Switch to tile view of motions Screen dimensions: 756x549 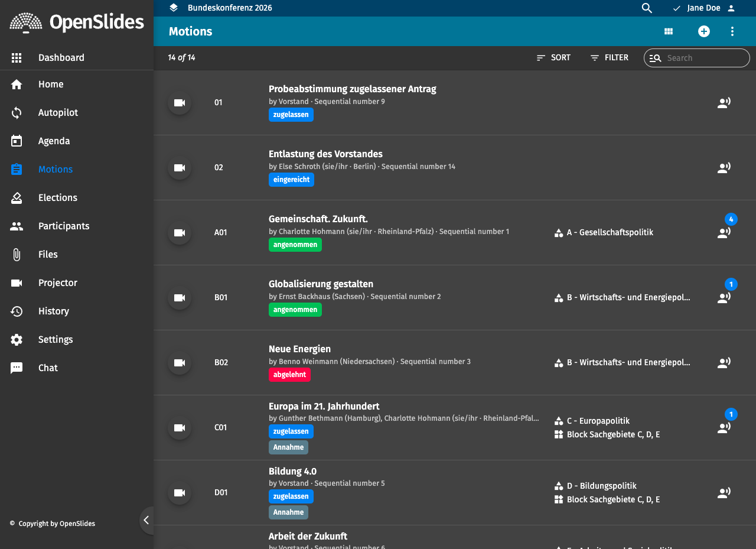669,31
